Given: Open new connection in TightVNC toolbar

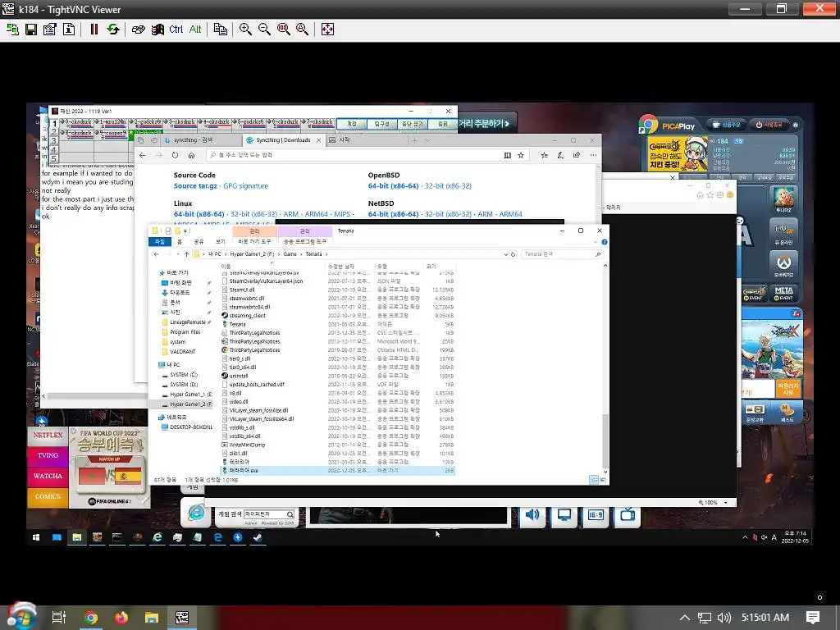Looking at the screenshot, I should coord(12,30).
